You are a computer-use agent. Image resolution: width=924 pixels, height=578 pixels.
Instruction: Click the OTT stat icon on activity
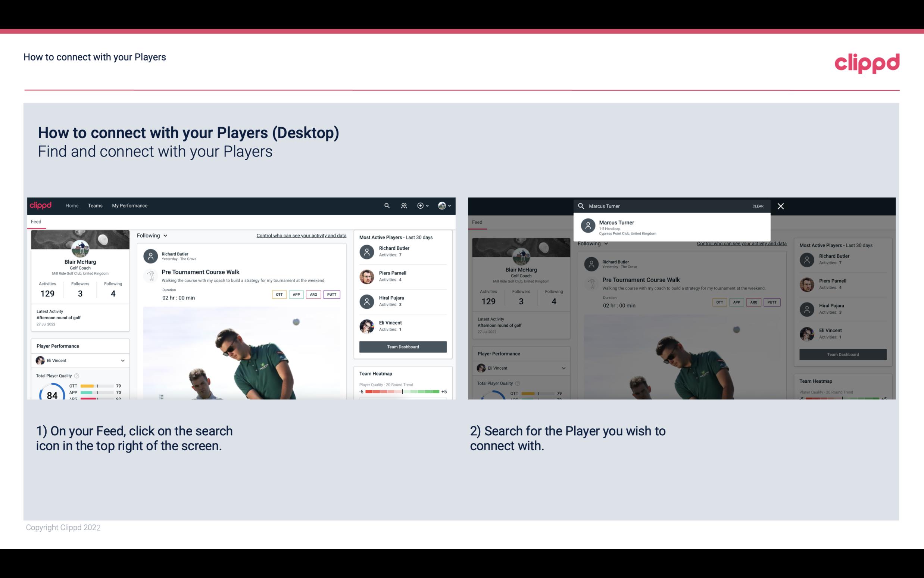tap(278, 294)
